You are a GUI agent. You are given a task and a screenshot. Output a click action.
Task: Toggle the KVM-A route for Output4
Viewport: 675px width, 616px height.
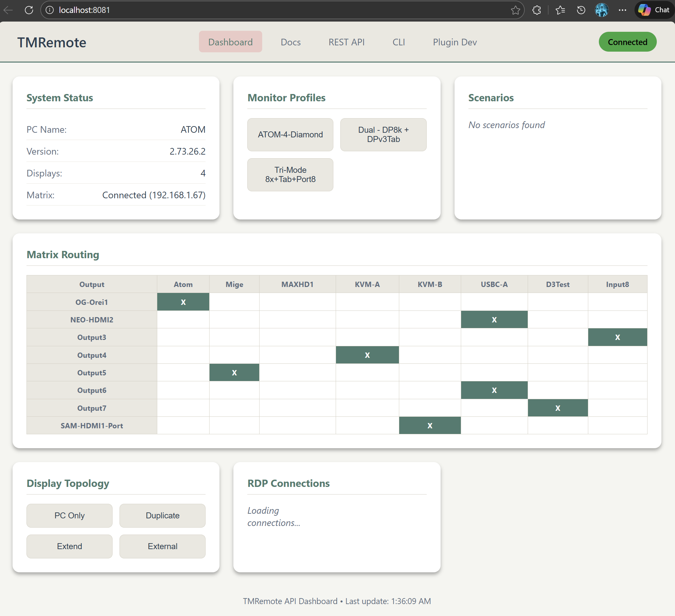click(367, 355)
